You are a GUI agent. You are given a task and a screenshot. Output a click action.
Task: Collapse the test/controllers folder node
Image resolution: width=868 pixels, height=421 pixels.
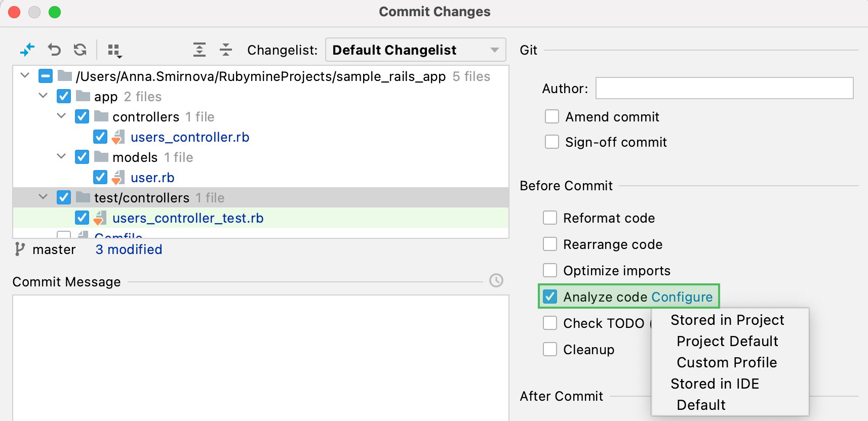(43, 197)
